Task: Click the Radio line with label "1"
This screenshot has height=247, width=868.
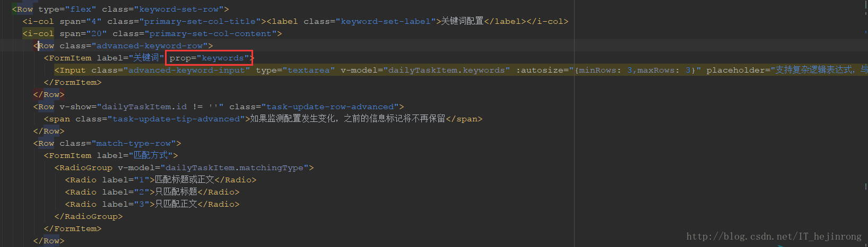Action: (x=160, y=180)
